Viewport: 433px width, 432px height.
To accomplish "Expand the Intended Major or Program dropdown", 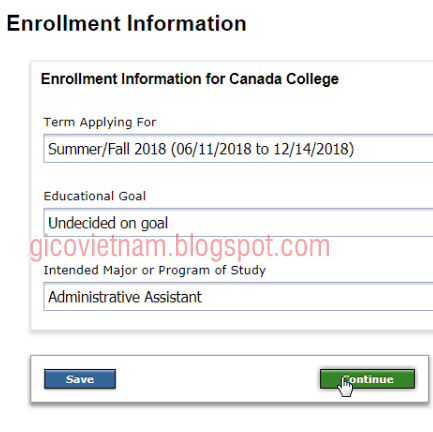I will pyautogui.click(x=238, y=297).
